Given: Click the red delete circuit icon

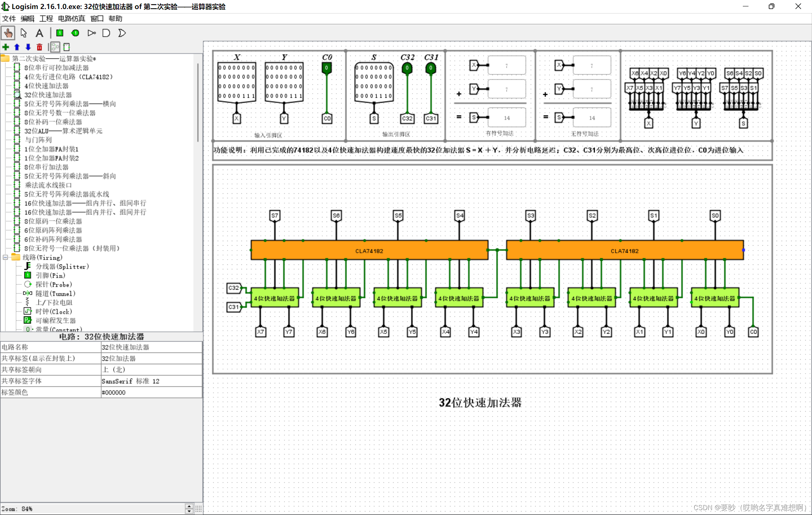Looking at the screenshot, I should point(39,47).
